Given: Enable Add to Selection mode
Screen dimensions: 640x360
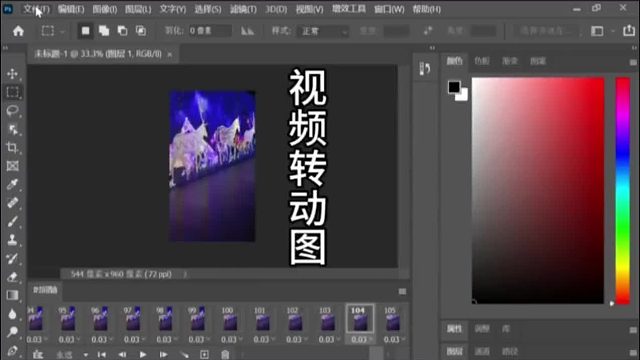Looking at the screenshot, I should tap(104, 31).
